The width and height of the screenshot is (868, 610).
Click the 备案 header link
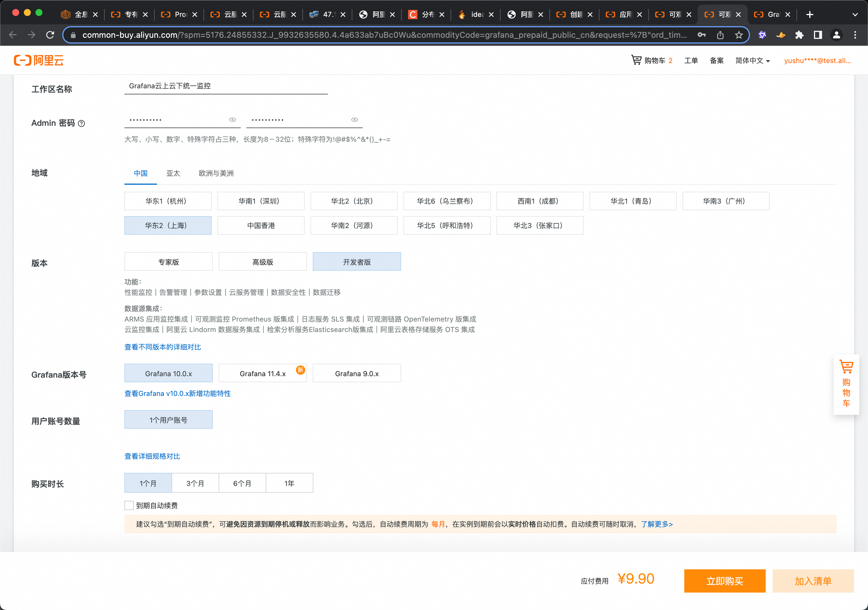pos(717,60)
